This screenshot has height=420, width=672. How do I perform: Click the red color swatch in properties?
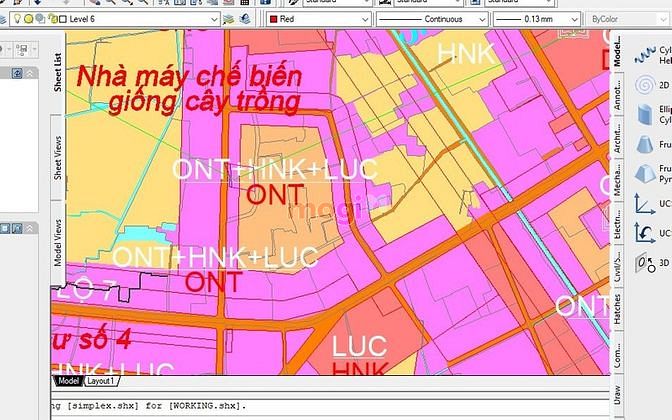coord(273,18)
